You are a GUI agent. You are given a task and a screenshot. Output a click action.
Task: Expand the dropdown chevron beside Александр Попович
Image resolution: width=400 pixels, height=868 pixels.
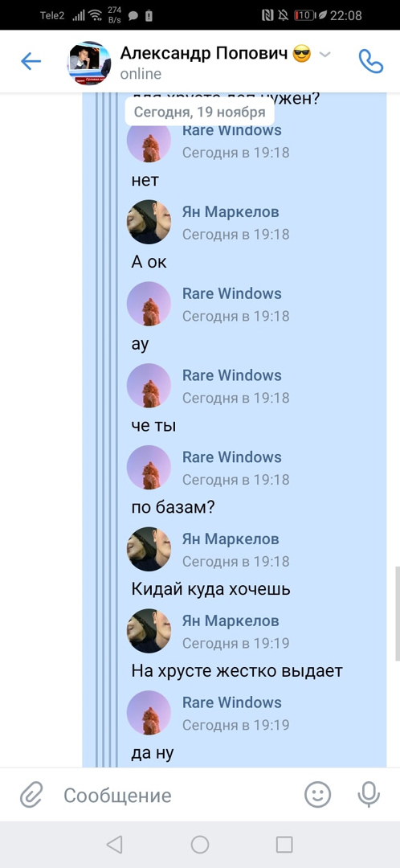pos(325,55)
